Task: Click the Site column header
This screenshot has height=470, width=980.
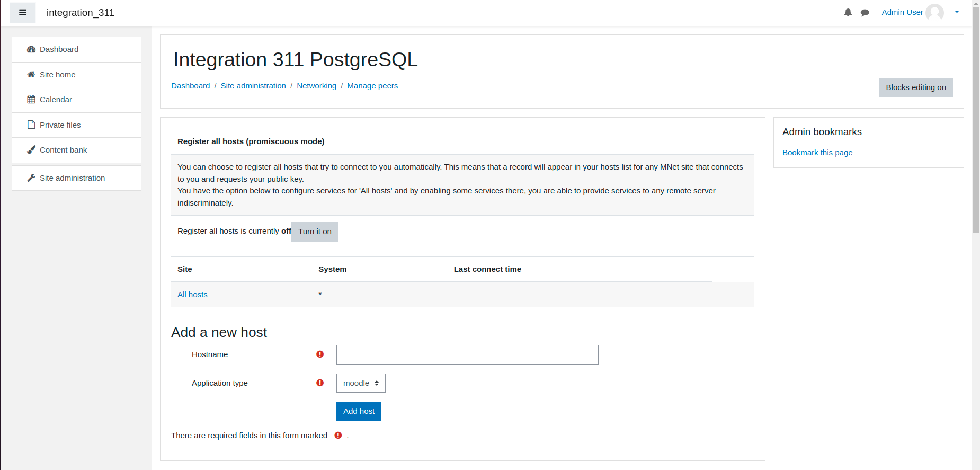Action: 185,269
